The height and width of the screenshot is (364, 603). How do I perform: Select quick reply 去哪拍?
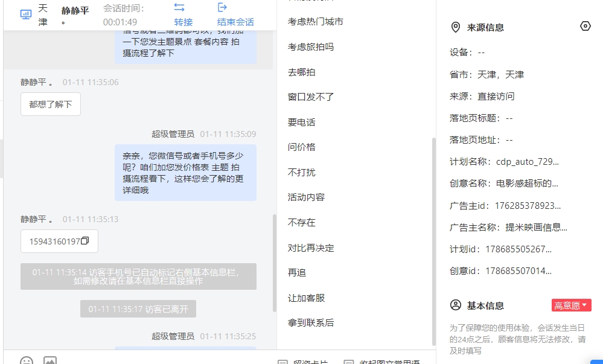pyautogui.click(x=302, y=72)
